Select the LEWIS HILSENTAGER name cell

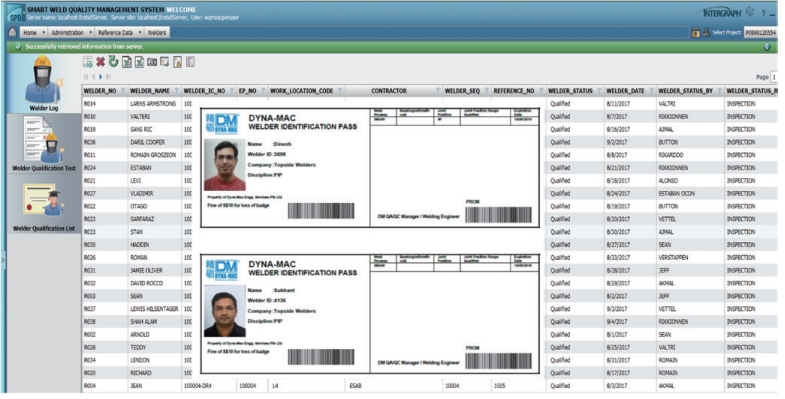[x=154, y=309]
